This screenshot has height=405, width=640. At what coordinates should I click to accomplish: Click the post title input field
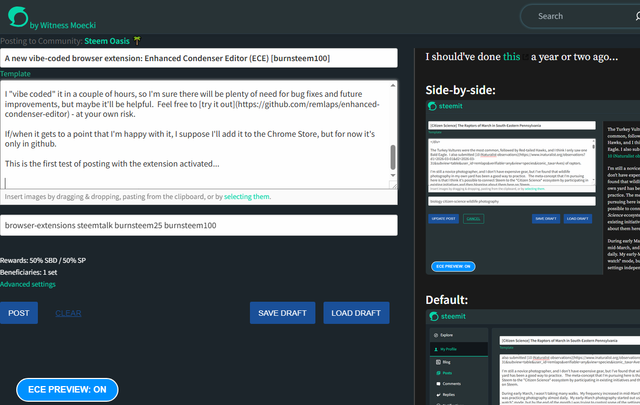(x=199, y=58)
